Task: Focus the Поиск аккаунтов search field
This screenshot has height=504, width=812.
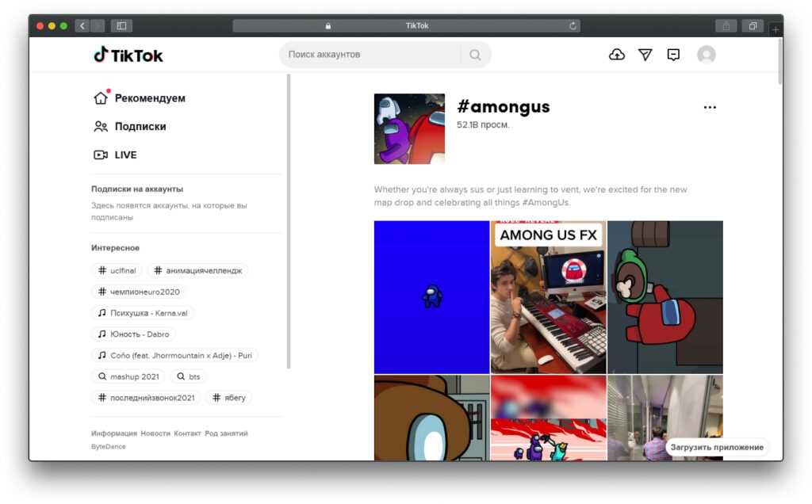Action: pos(369,55)
